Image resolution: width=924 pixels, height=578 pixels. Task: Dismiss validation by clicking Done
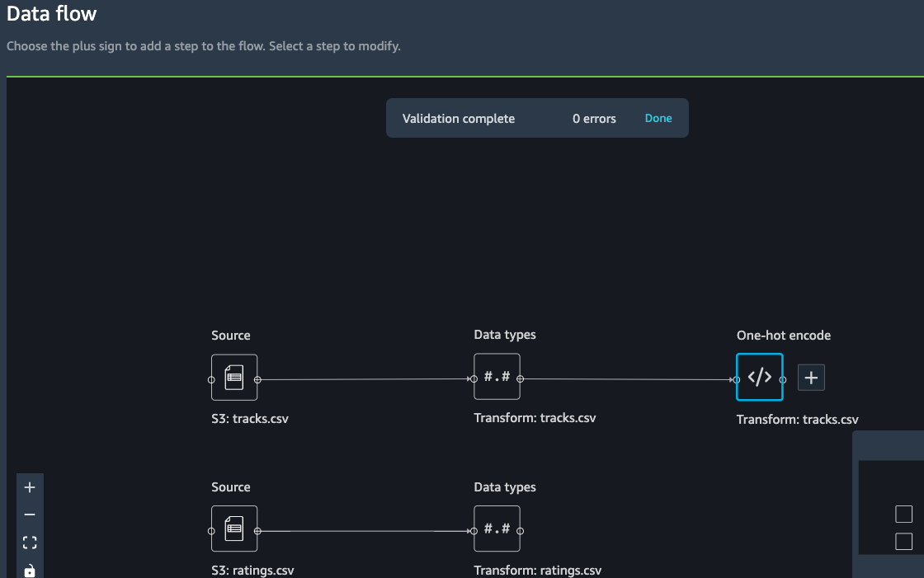658,118
